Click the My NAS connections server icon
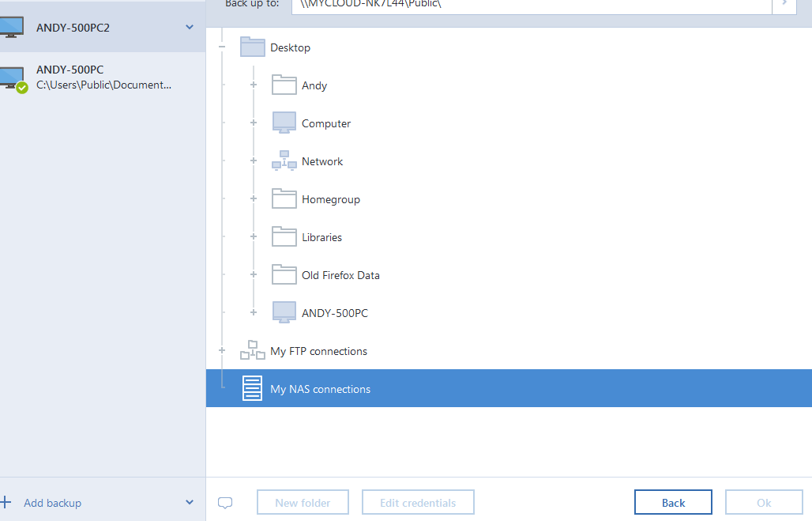This screenshot has width=812, height=521. pos(252,389)
